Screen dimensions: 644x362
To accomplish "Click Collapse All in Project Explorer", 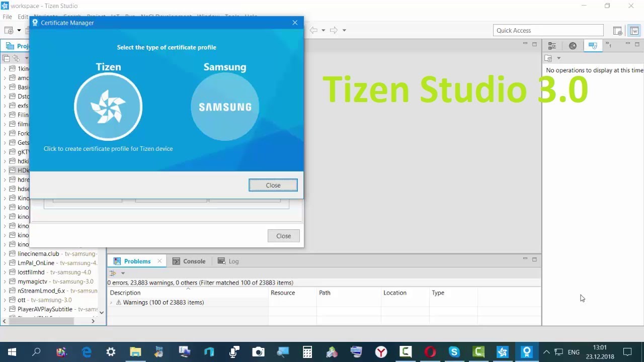I will click(7, 58).
